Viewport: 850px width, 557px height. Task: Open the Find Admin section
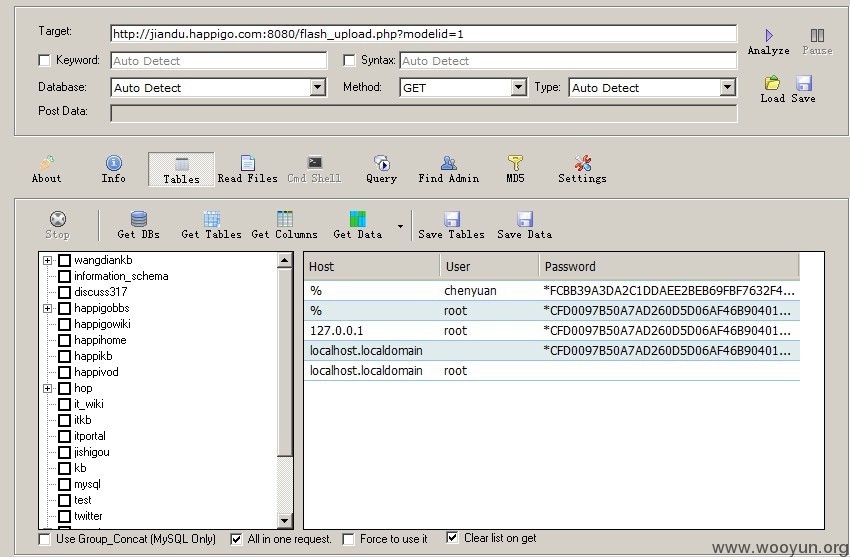pyautogui.click(x=448, y=170)
